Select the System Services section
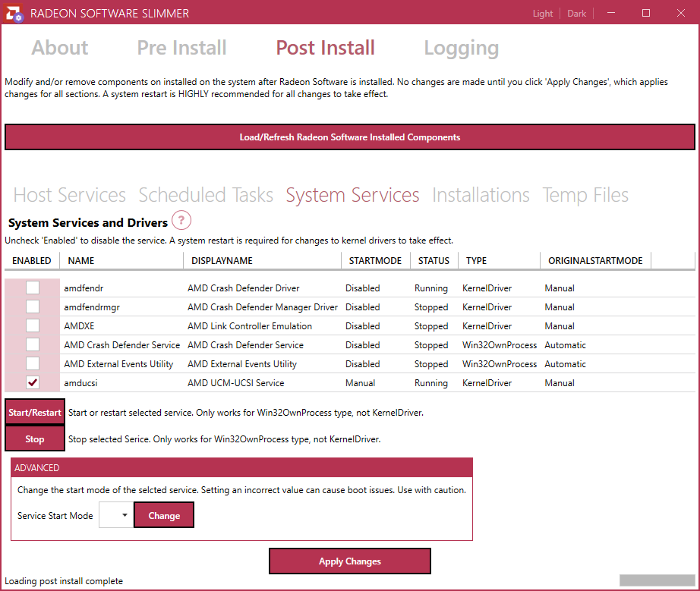The width and height of the screenshot is (700, 591). click(x=353, y=195)
